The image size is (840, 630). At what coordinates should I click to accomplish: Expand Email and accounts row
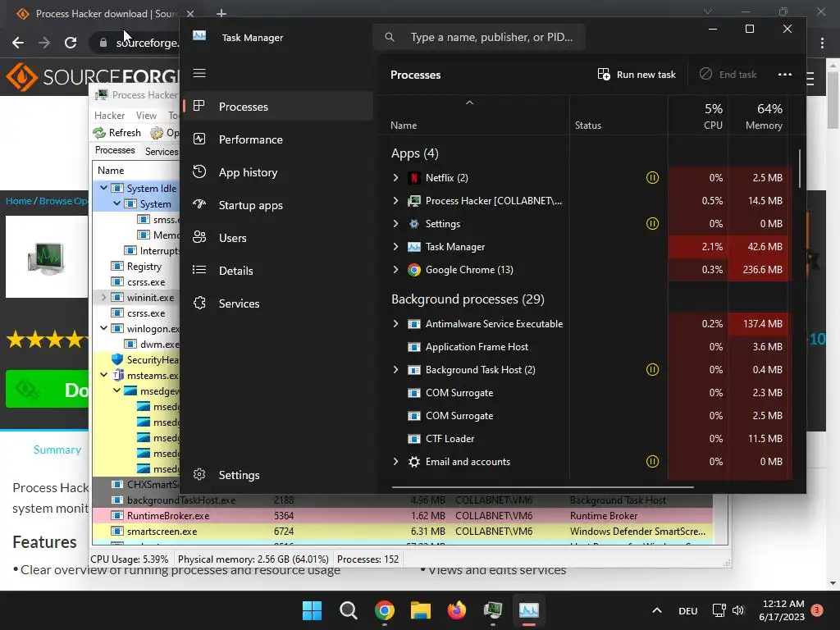click(x=395, y=461)
